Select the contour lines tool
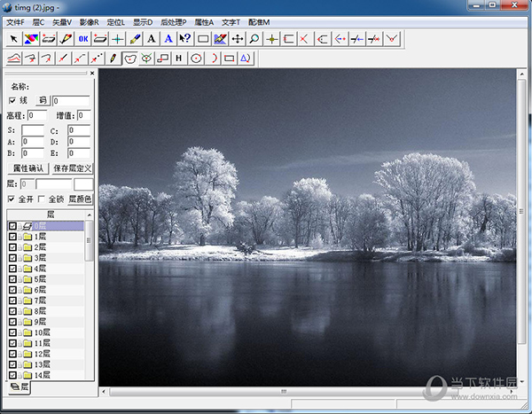This screenshot has height=414, width=532. point(14,59)
